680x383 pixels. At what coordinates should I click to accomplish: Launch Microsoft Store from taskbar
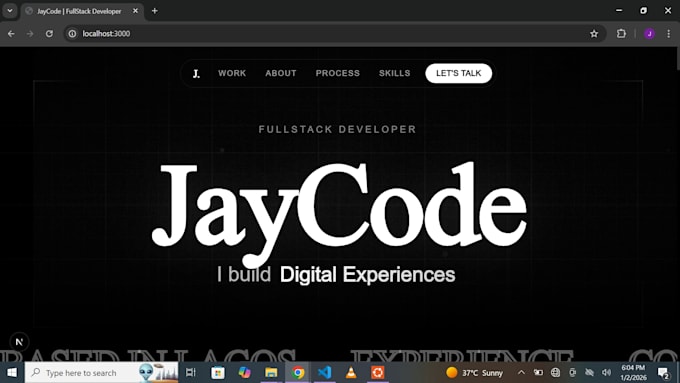218,373
